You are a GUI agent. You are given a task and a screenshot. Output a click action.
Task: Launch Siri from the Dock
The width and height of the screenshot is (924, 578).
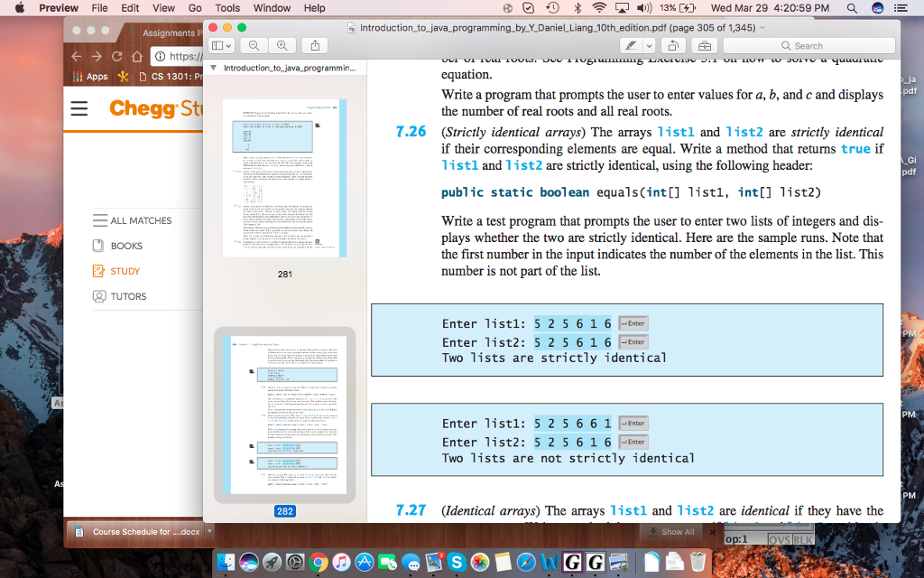coord(249,562)
